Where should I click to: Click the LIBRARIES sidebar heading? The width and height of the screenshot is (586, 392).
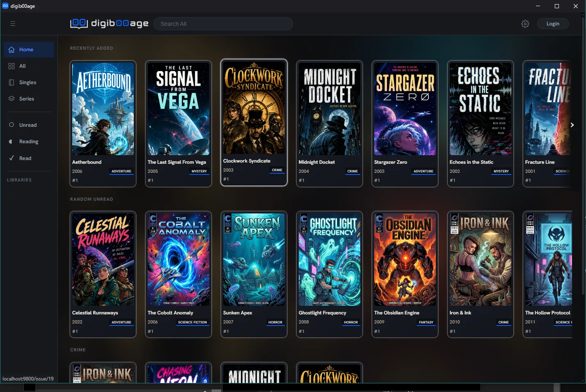pos(19,180)
